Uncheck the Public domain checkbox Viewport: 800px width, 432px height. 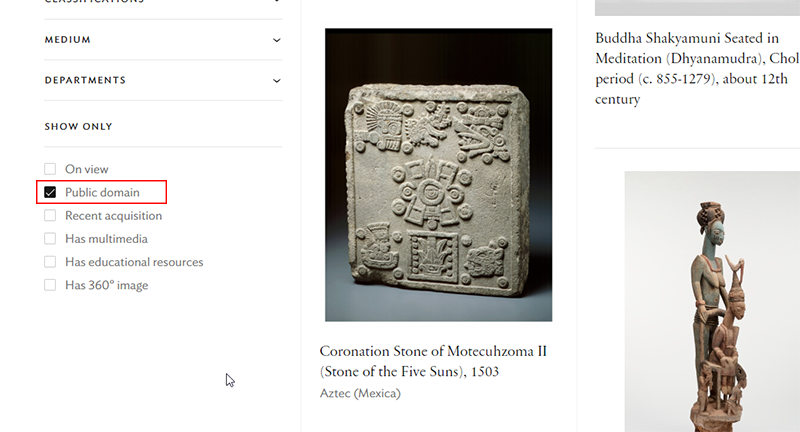pyautogui.click(x=50, y=192)
